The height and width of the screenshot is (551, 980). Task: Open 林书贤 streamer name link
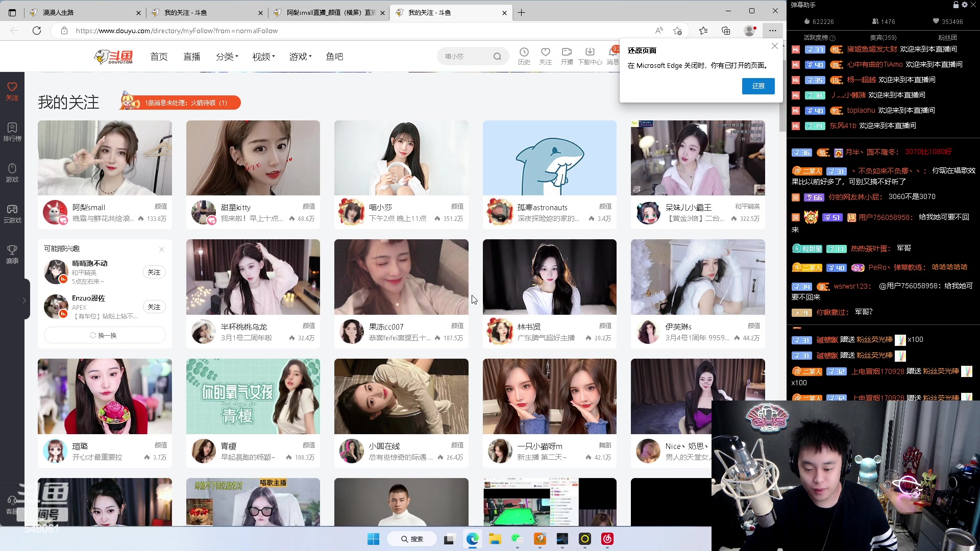[x=529, y=327]
